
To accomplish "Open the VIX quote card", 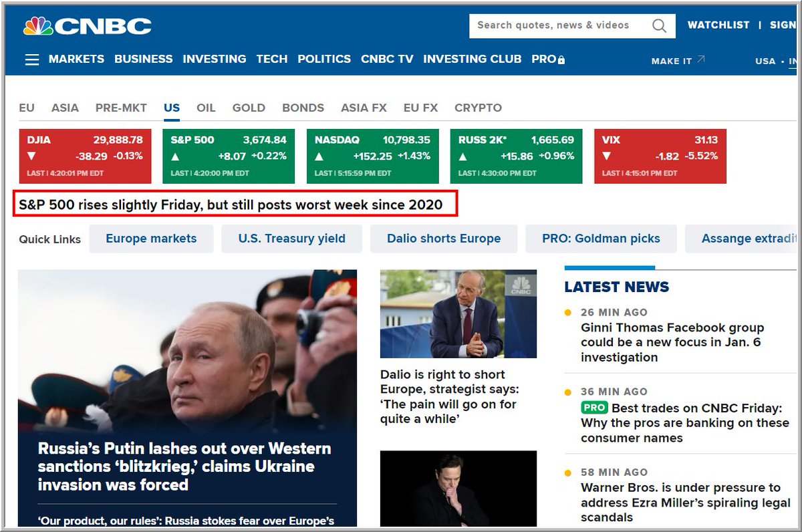I will (x=660, y=156).
